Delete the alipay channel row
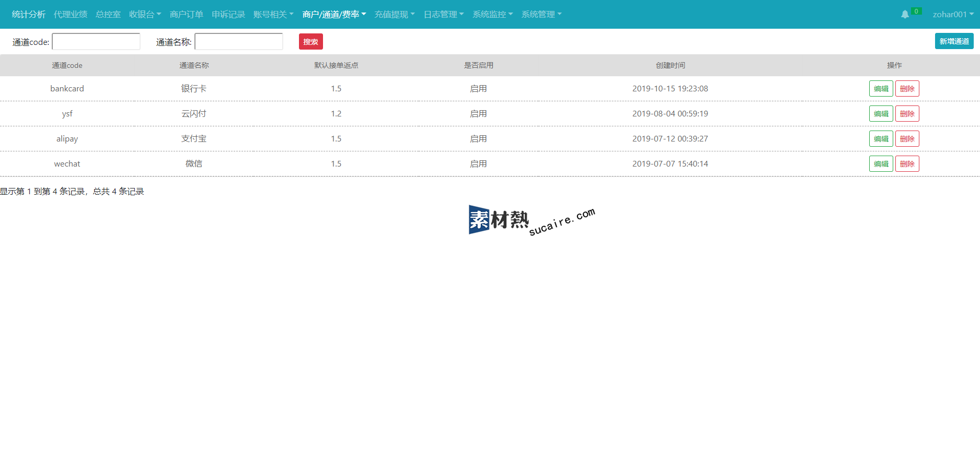 [907, 139]
